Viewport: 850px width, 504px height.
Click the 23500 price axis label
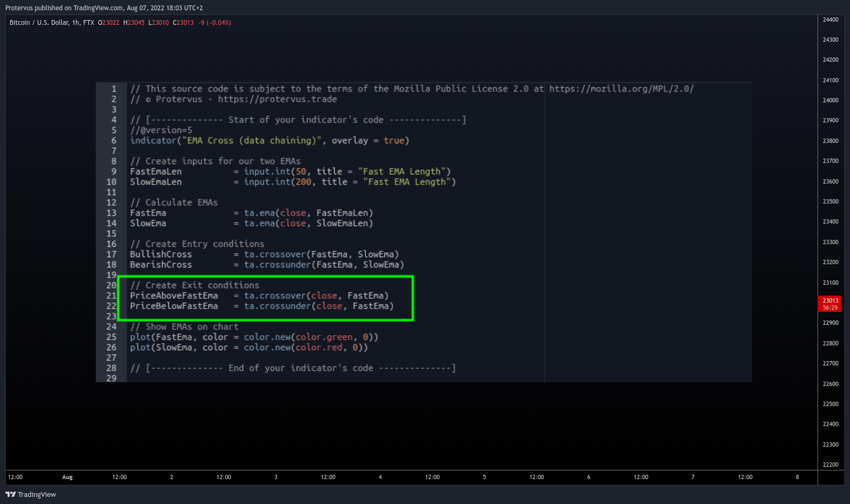pos(831,201)
